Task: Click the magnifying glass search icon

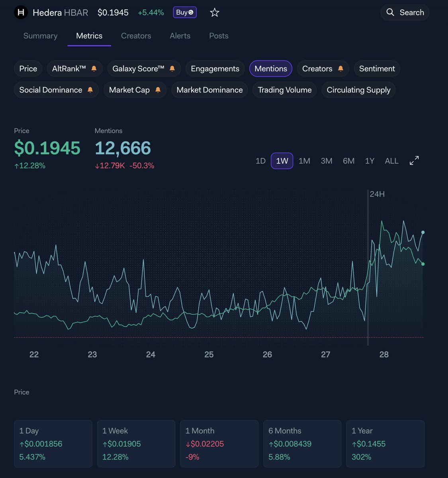Action: [x=390, y=12]
